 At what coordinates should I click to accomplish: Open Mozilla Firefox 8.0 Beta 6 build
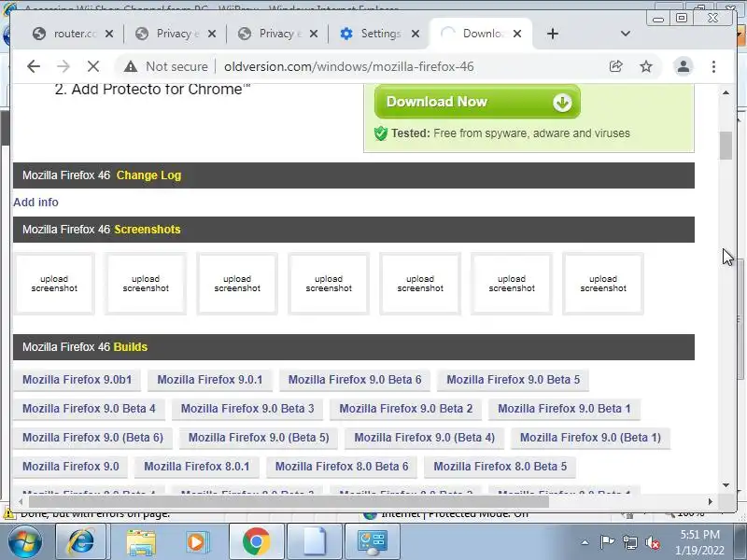coord(342,466)
